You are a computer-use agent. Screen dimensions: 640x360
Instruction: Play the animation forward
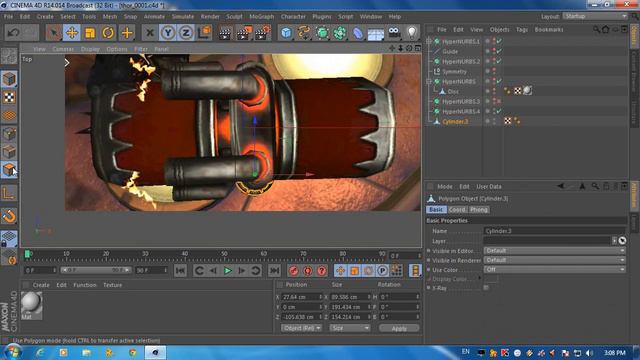228,271
